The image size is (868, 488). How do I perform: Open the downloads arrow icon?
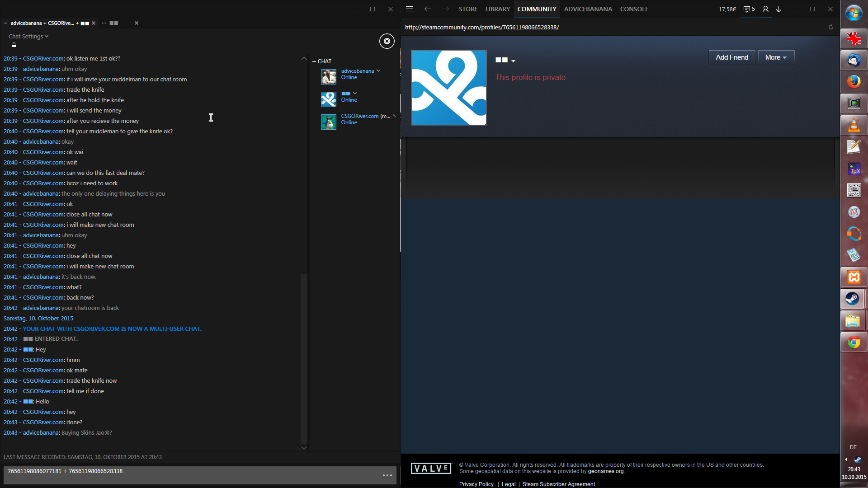coord(779,9)
